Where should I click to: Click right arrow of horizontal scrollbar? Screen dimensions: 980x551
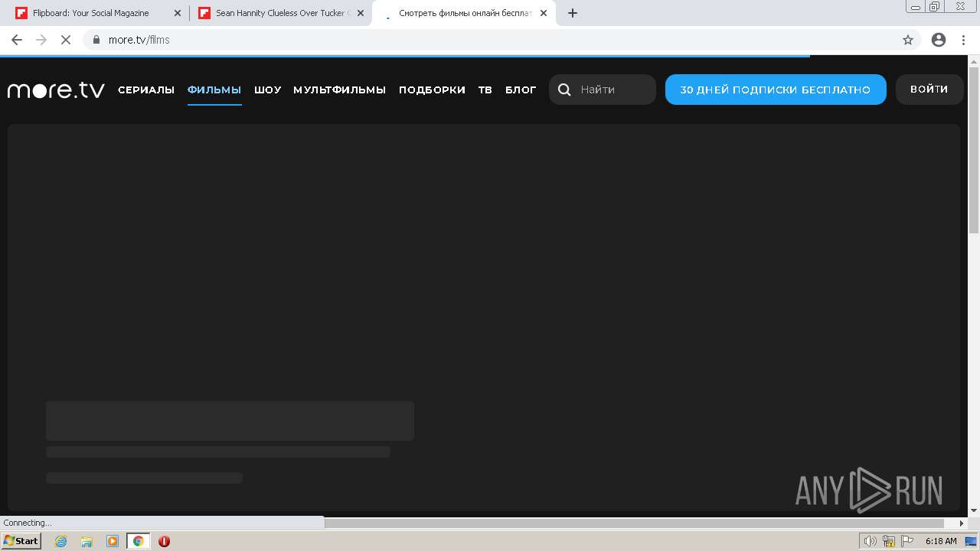[962, 523]
